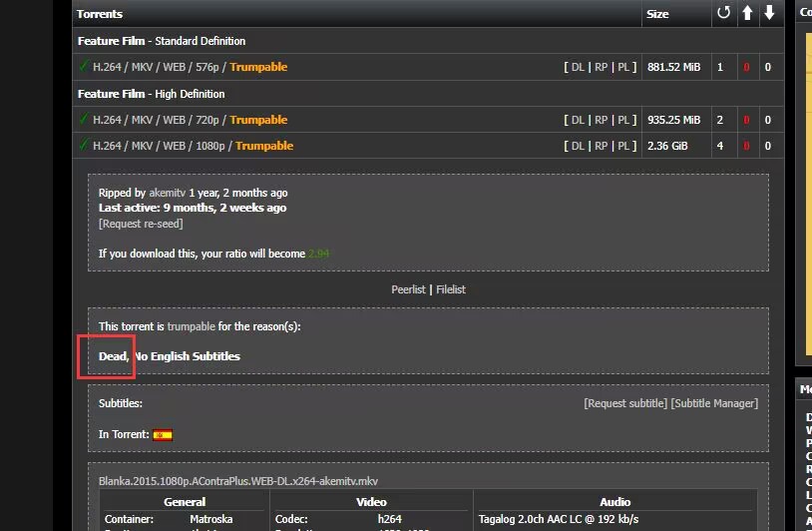Report the 720p torrent using RP
Screen dimensions: 812x531
point(601,120)
